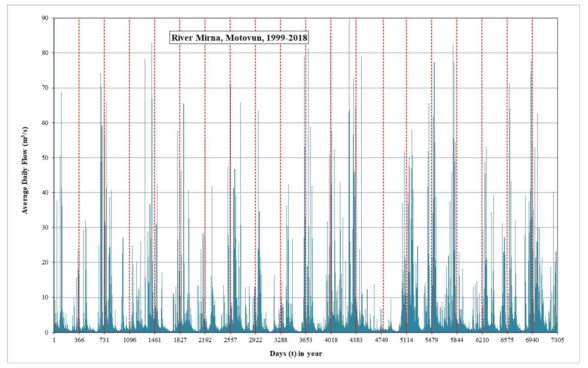The image size is (588, 368).
Task: Click the x-axis label 1827
Action: [180, 340]
